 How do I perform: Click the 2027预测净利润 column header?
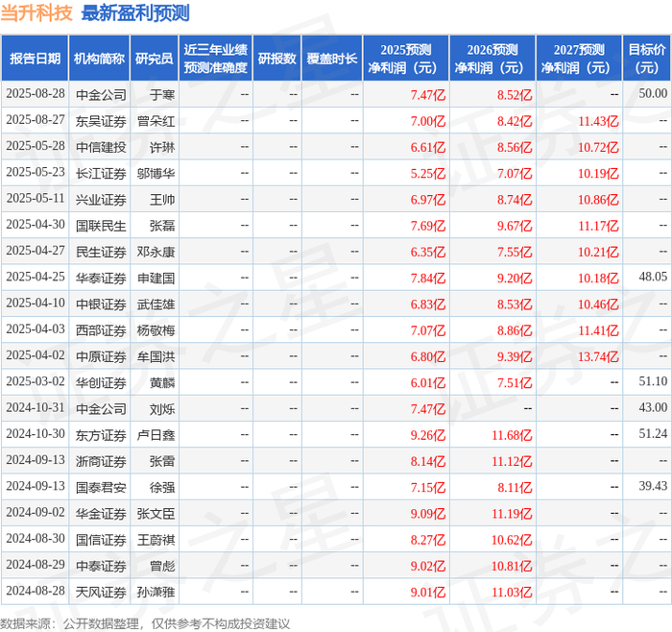(x=579, y=59)
